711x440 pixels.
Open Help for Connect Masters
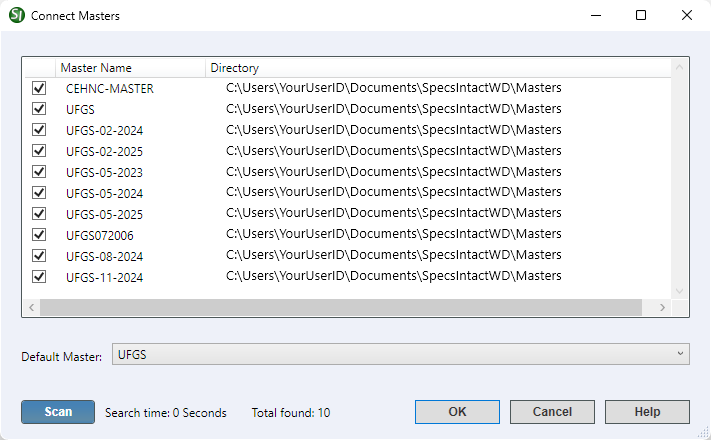point(647,412)
